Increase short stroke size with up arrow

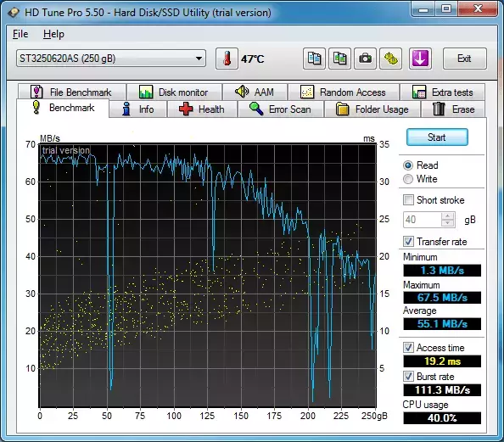448,216
